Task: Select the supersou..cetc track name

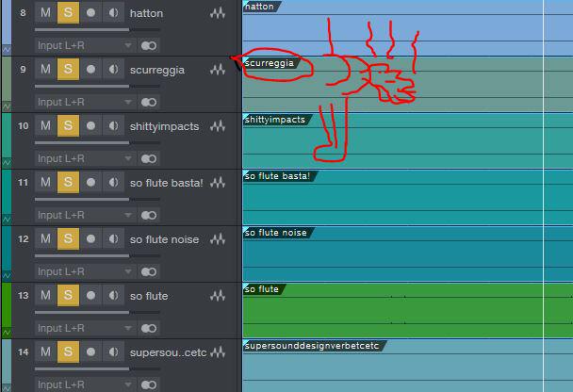Action: [169, 353]
